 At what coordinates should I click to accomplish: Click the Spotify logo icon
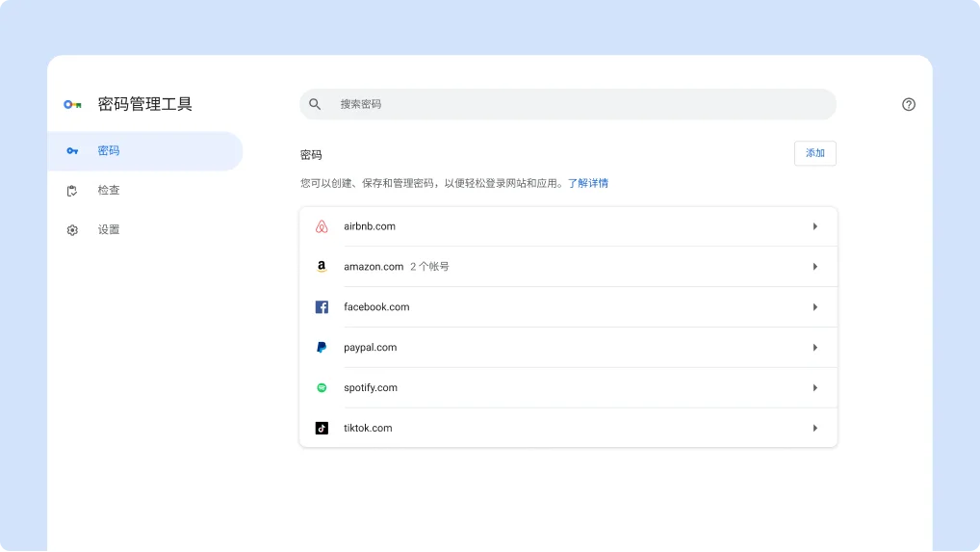tap(322, 387)
